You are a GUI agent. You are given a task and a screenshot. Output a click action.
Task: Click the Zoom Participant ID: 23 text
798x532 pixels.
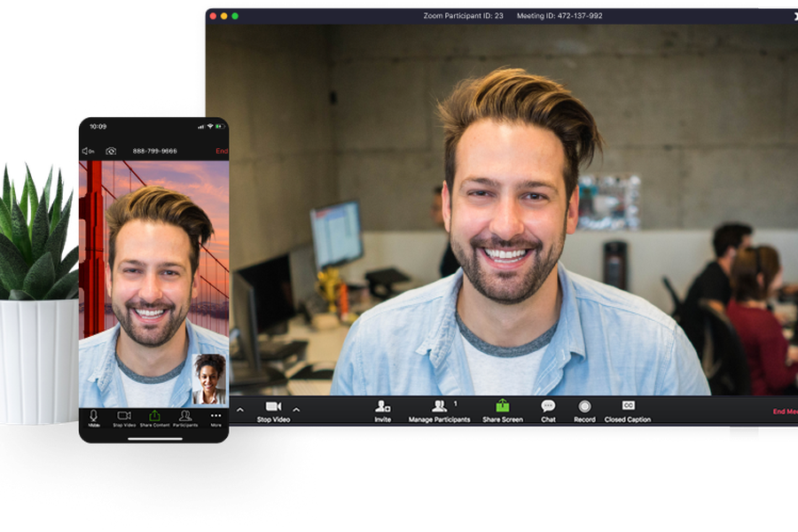click(x=463, y=16)
